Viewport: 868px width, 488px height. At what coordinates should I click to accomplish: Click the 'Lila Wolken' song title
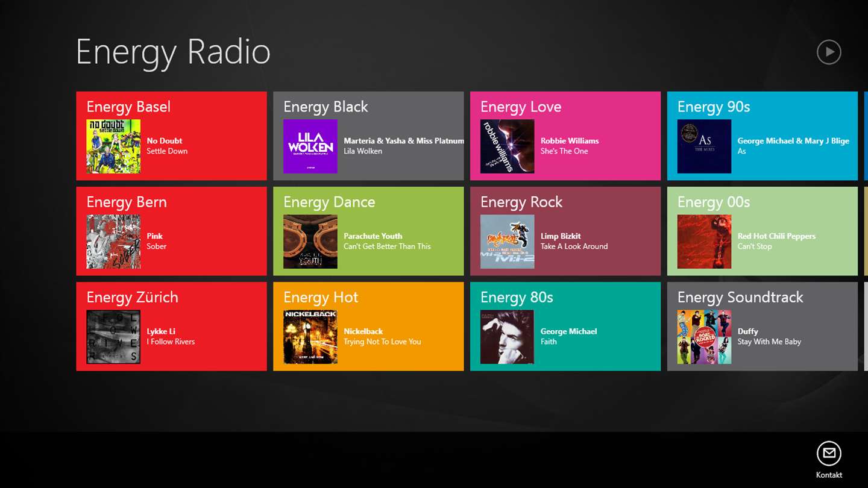[x=363, y=151]
